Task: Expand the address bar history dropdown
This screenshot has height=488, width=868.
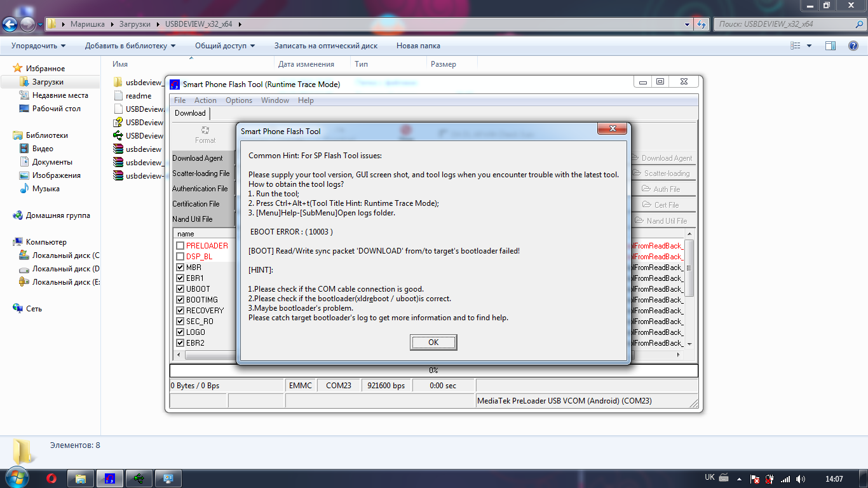Action: (688, 24)
